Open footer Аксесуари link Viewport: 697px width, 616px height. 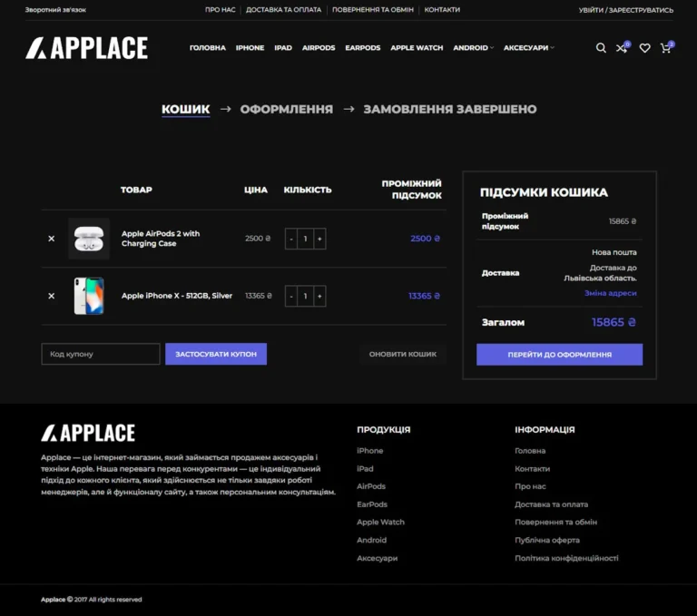pos(377,558)
